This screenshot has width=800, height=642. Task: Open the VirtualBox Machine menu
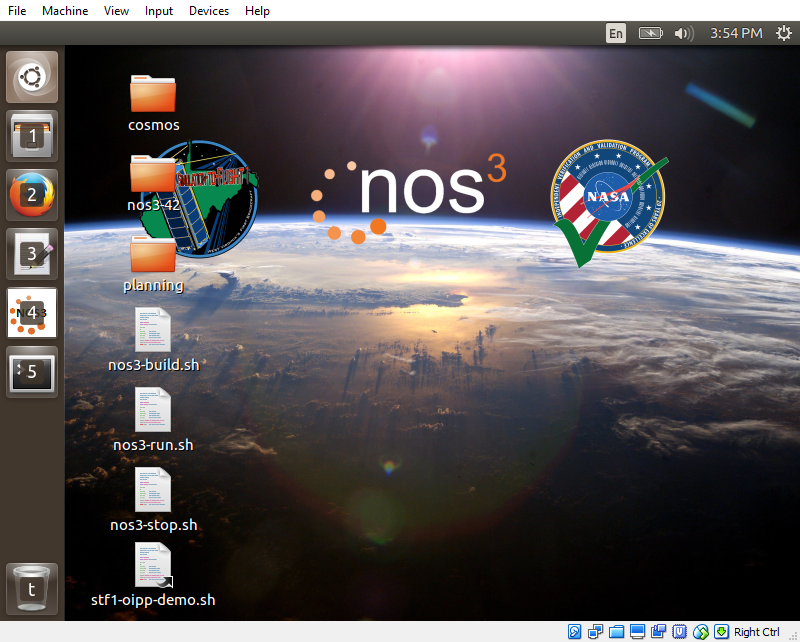click(65, 11)
